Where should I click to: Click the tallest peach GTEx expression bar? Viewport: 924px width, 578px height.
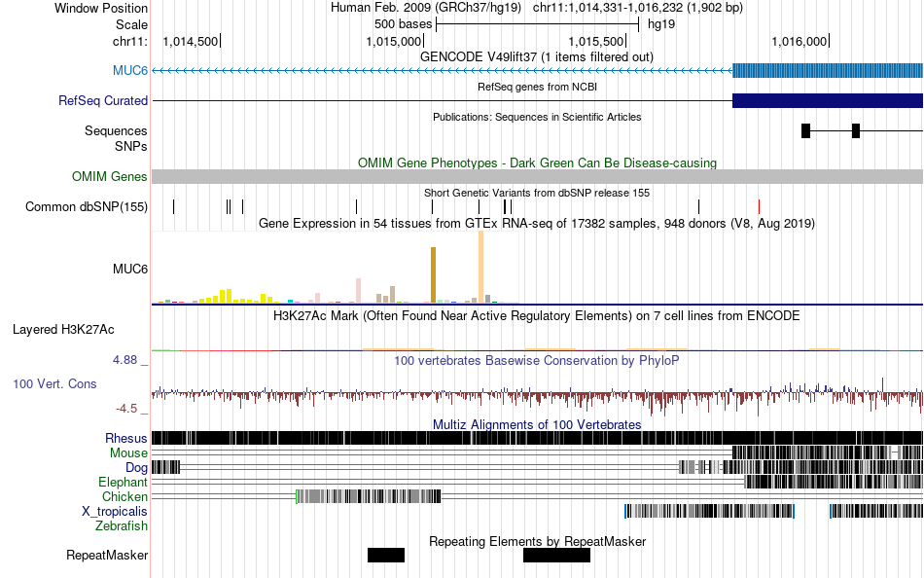(480, 267)
